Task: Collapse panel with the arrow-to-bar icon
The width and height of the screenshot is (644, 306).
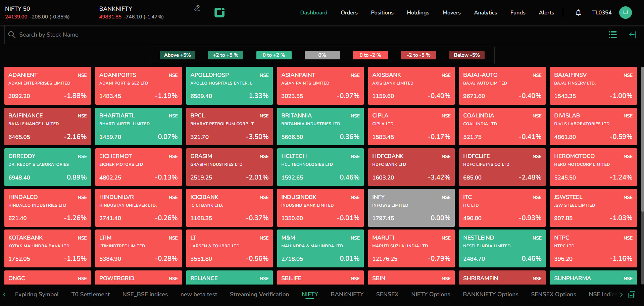Action: [x=633, y=35]
